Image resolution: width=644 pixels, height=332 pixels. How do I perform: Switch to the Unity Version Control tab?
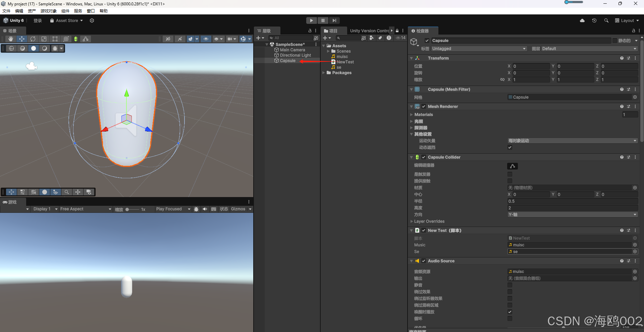(x=370, y=31)
